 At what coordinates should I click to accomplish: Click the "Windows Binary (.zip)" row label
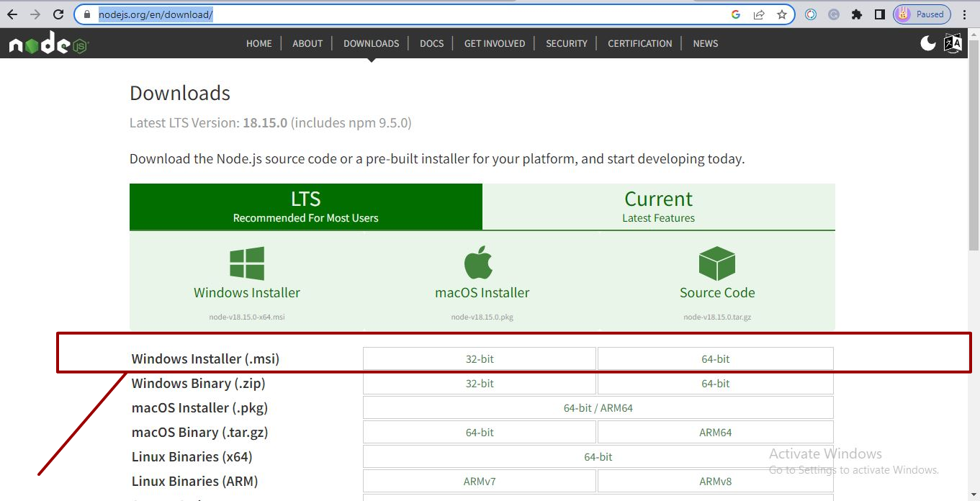tap(199, 383)
